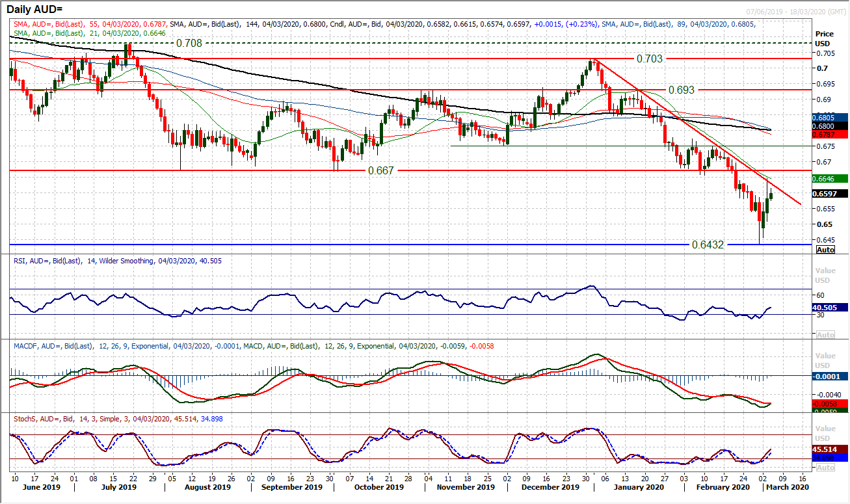The width and height of the screenshot is (850, 504).
Task: Select the 0.6800 black SMA price tag
Action: click(x=829, y=126)
